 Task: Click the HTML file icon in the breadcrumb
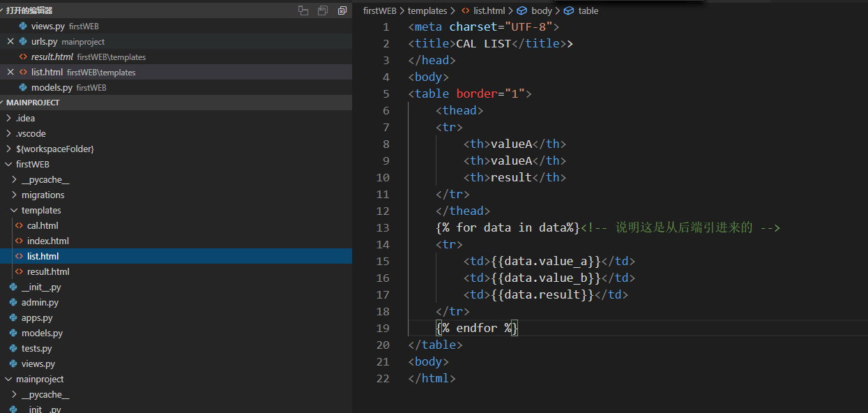(465, 10)
